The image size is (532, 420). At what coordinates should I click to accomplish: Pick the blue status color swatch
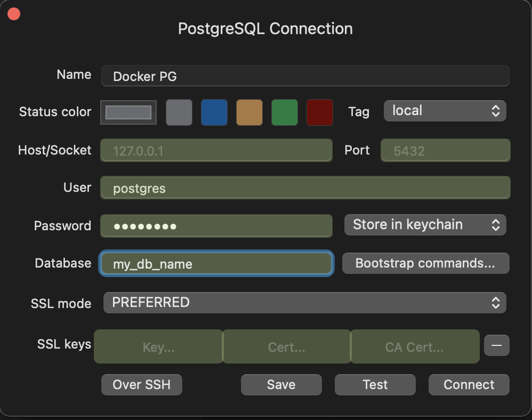tap(214, 112)
